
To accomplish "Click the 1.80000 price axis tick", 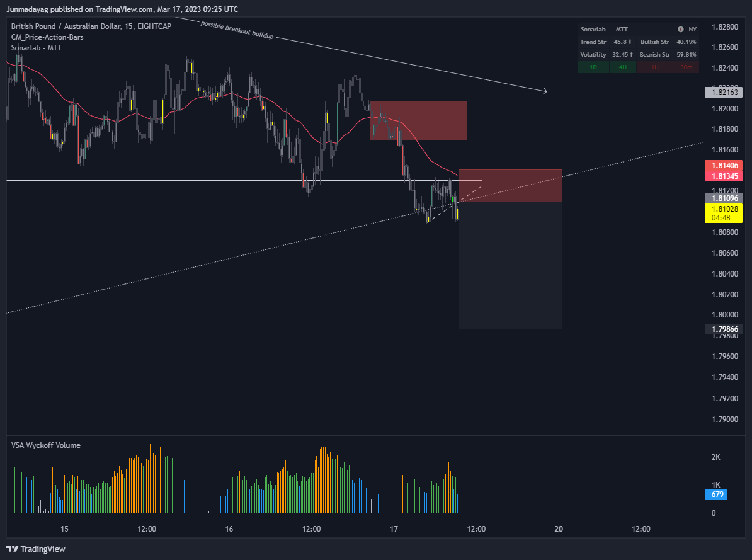I will pos(725,315).
